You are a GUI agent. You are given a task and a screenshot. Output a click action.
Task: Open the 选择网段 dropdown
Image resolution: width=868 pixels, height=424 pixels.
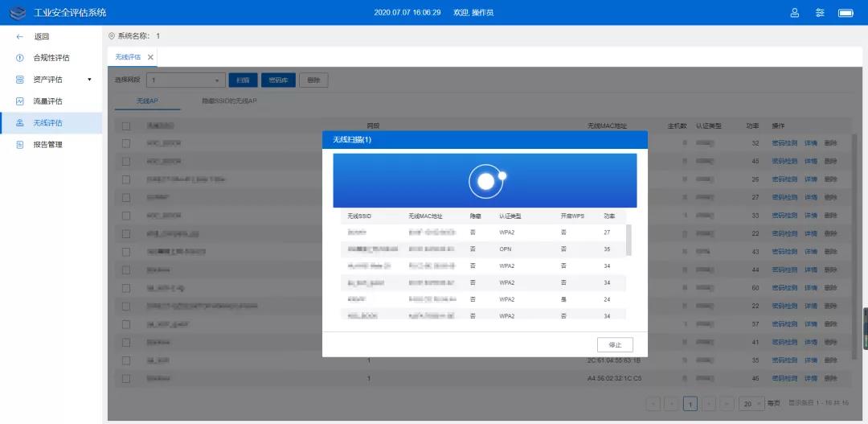186,80
